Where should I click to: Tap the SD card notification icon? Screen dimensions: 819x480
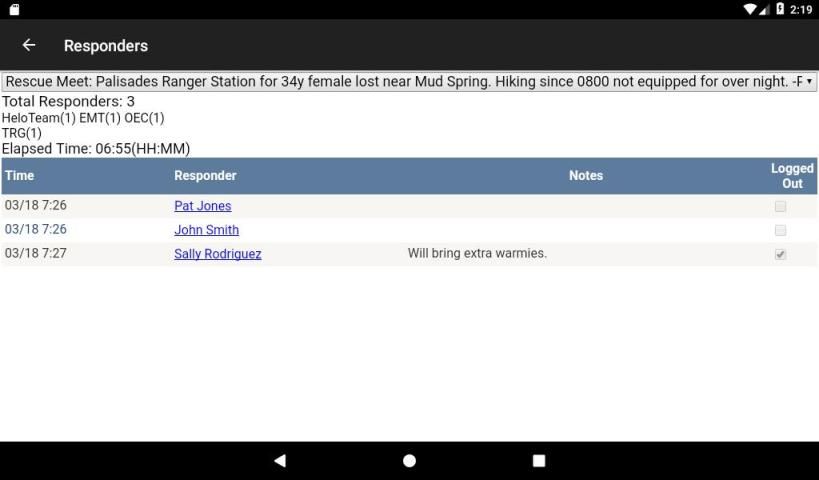(13, 9)
